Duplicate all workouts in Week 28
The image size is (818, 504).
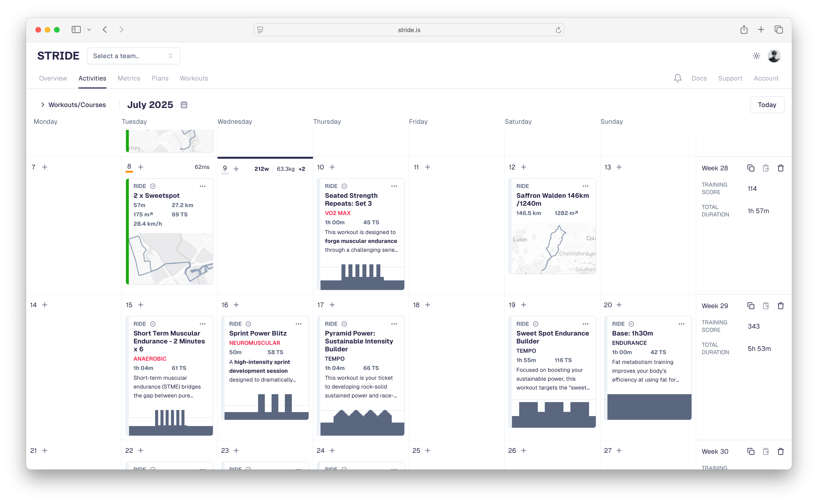coord(751,168)
